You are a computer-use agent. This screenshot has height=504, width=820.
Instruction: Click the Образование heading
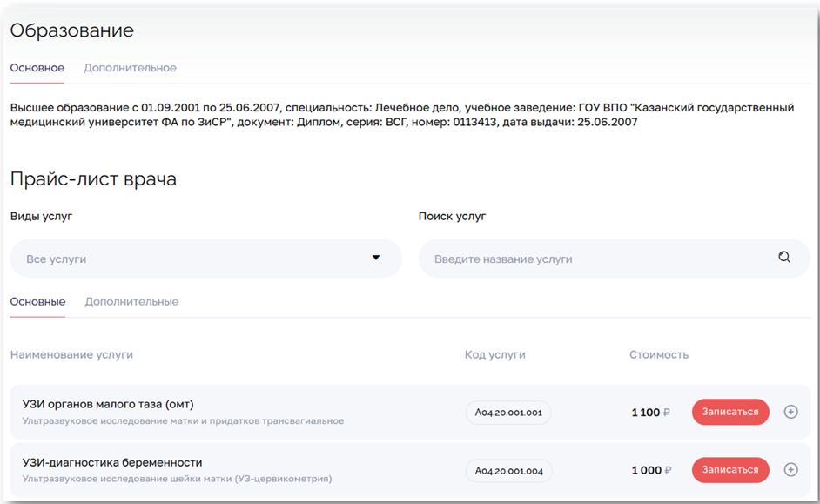(x=71, y=30)
